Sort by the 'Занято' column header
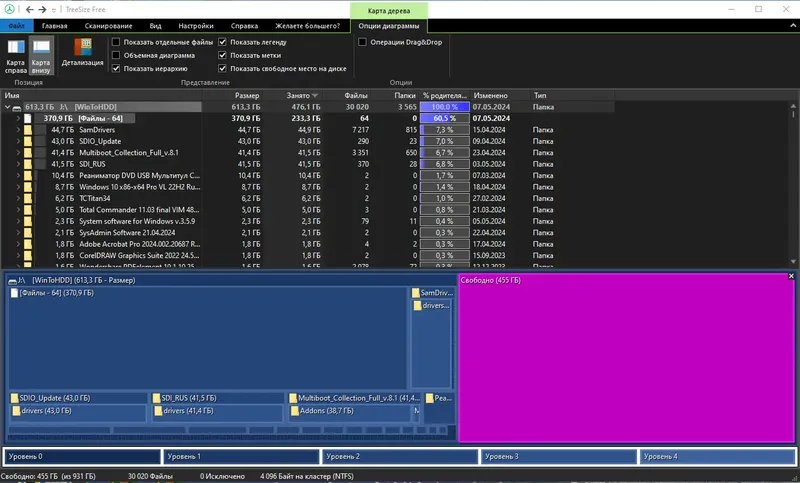 coord(298,95)
